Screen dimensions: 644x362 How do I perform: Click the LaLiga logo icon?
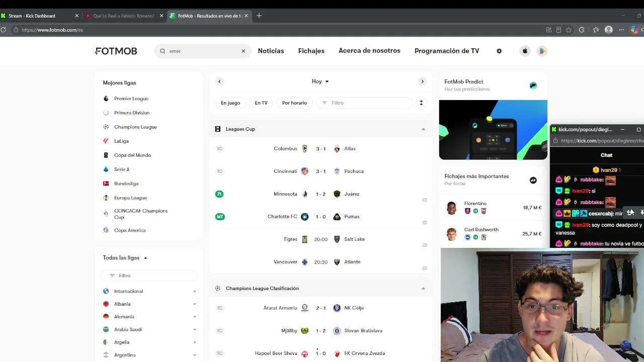pos(106,141)
